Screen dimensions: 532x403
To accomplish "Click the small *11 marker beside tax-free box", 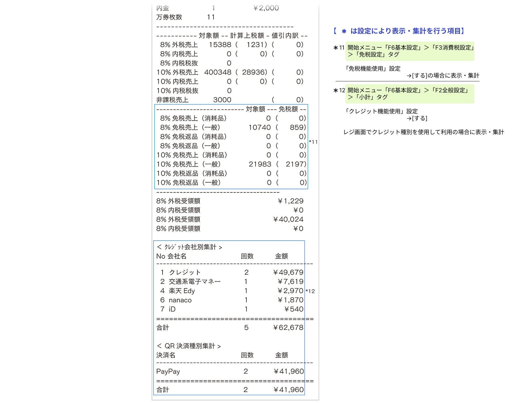I will click(x=313, y=142).
